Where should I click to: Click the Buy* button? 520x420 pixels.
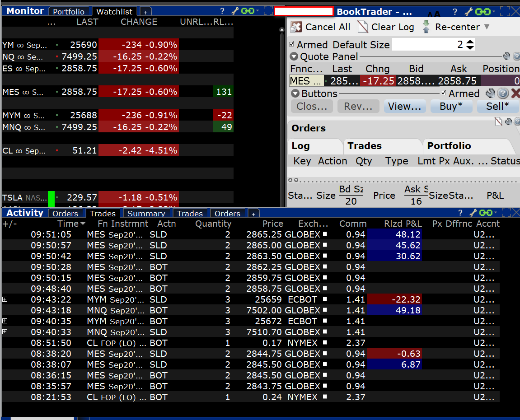tap(451, 106)
